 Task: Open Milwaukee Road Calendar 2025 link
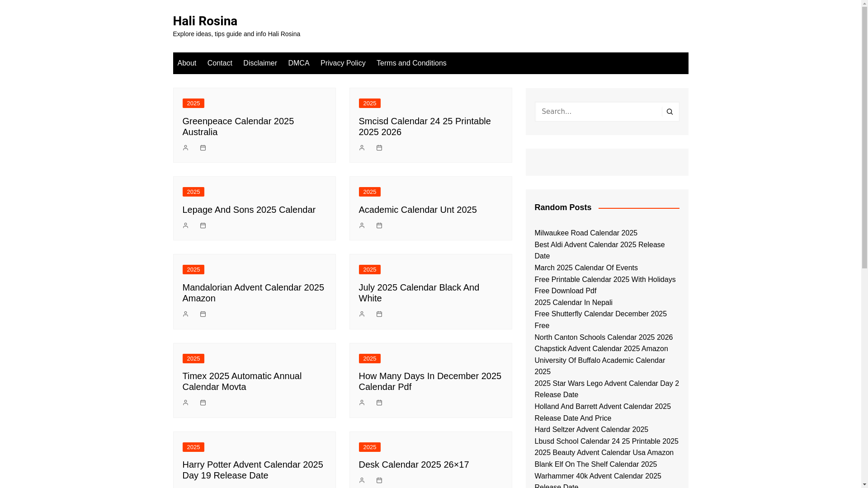(x=585, y=233)
